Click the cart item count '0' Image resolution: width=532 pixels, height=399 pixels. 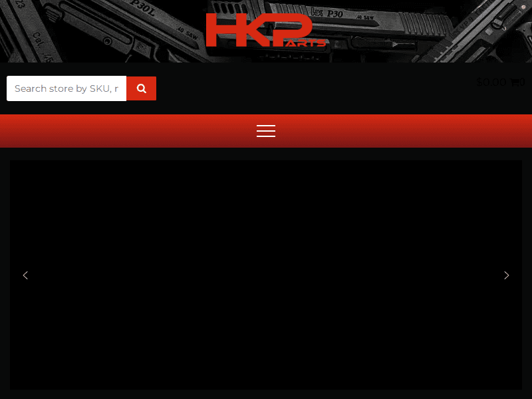[x=523, y=82]
